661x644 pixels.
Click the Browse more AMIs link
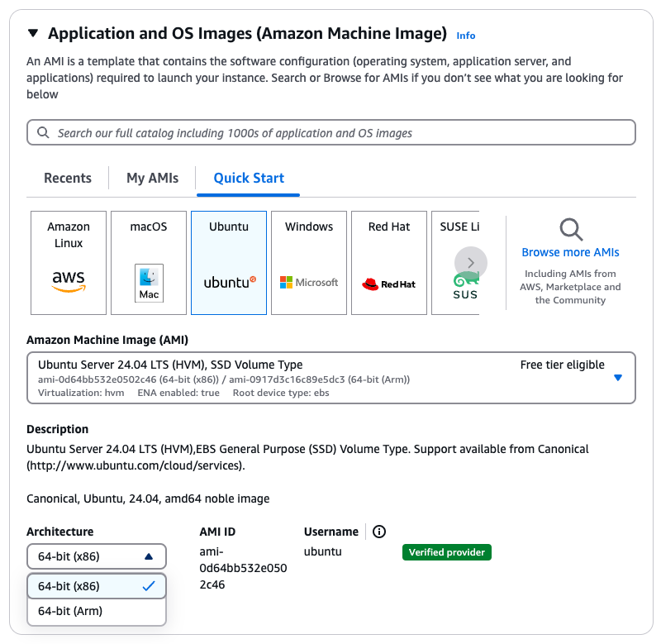tap(570, 252)
